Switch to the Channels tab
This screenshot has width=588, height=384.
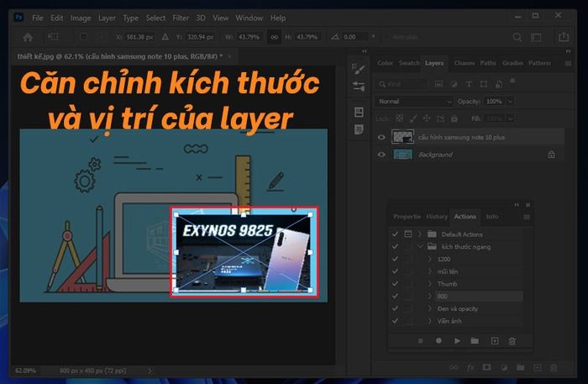tap(465, 63)
